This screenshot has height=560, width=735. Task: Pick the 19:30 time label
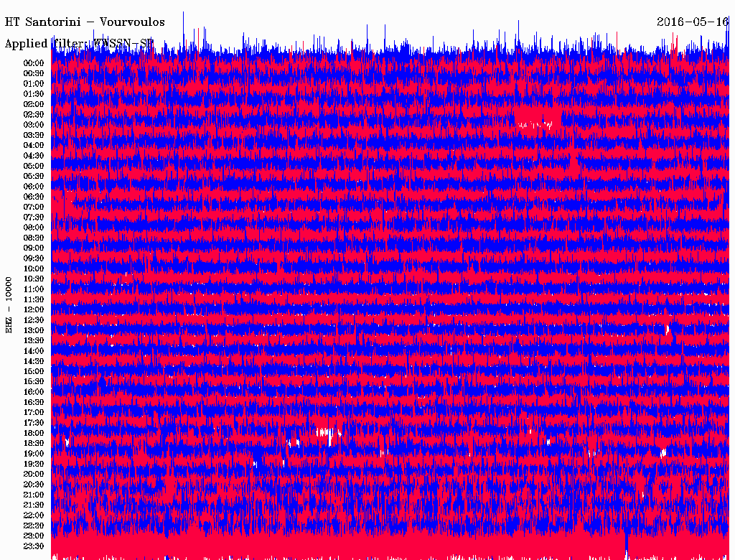pos(34,464)
